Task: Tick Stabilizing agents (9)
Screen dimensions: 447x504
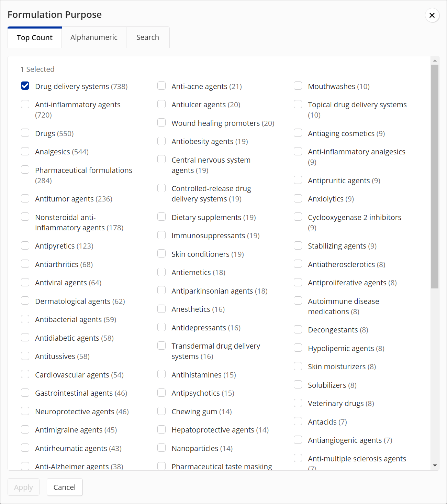Action: pyautogui.click(x=298, y=245)
